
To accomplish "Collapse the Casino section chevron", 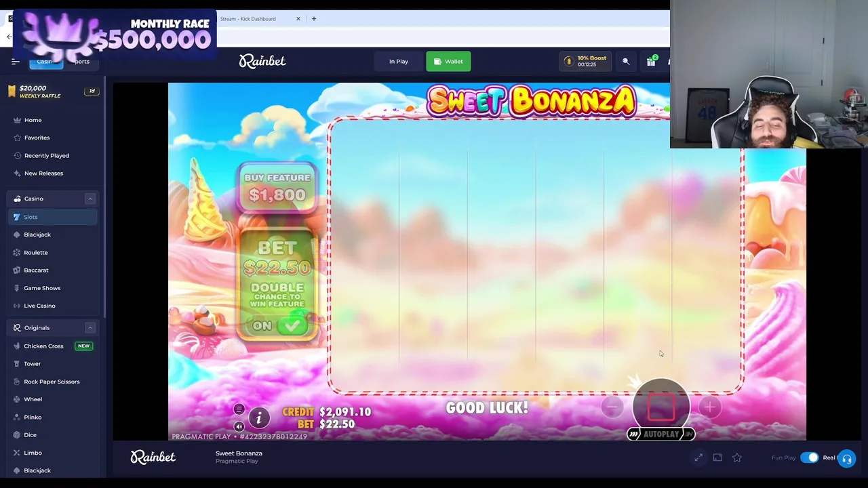I will 90,199.
